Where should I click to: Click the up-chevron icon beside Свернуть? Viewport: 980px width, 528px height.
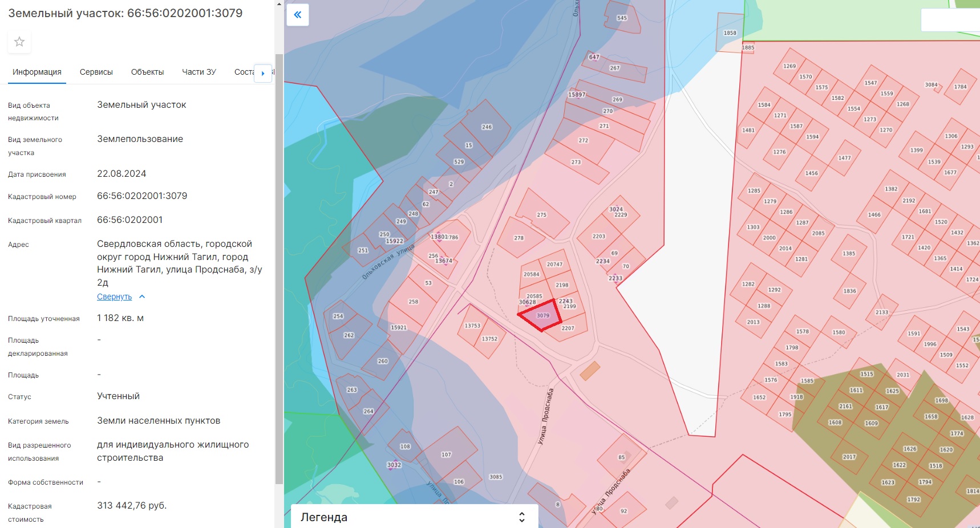[x=142, y=297]
